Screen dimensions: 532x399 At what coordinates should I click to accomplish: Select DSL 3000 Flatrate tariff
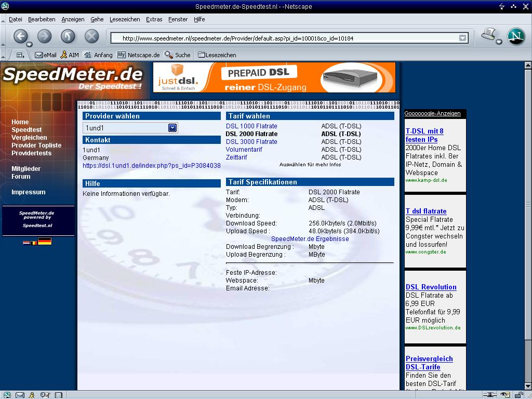click(x=251, y=141)
